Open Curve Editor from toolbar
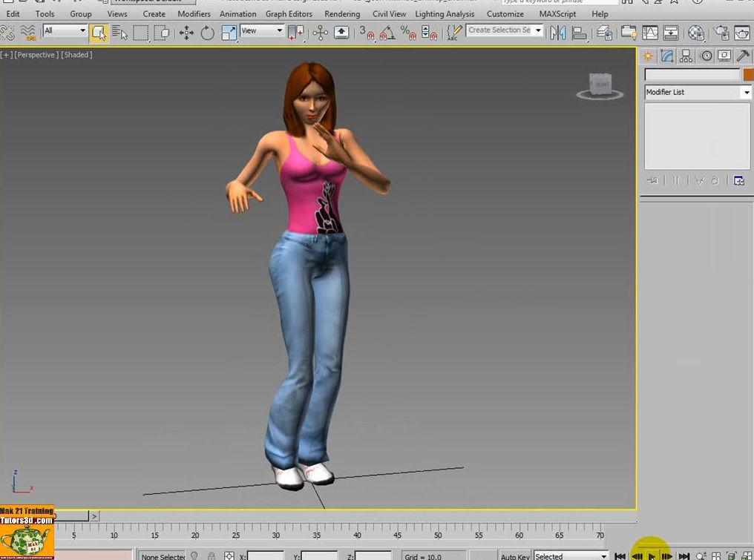The image size is (754, 560). [x=649, y=33]
